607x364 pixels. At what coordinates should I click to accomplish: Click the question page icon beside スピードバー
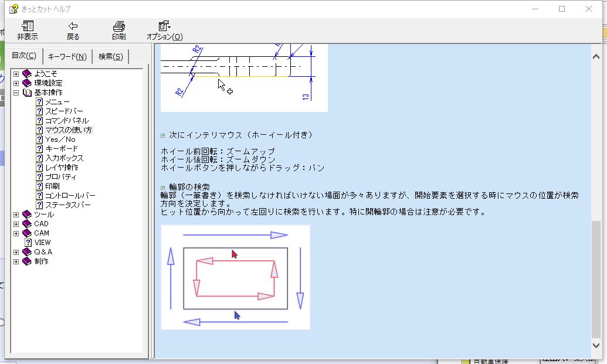click(x=39, y=111)
